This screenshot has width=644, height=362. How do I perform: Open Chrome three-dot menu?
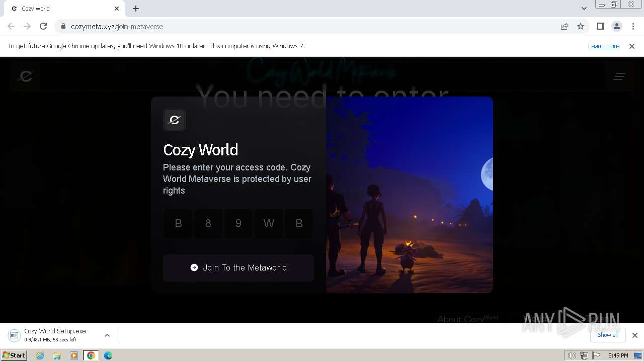point(633,26)
